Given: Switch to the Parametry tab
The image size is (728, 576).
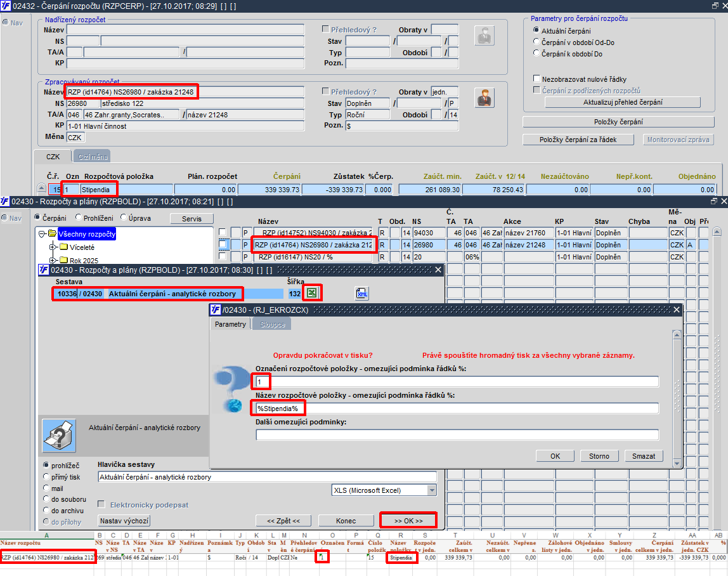Looking at the screenshot, I should click(230, 324).
